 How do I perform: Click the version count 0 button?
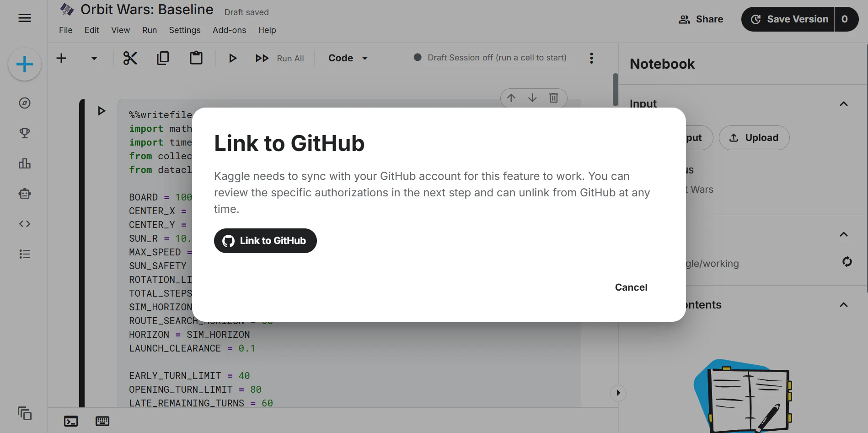[x=846, y=19]
